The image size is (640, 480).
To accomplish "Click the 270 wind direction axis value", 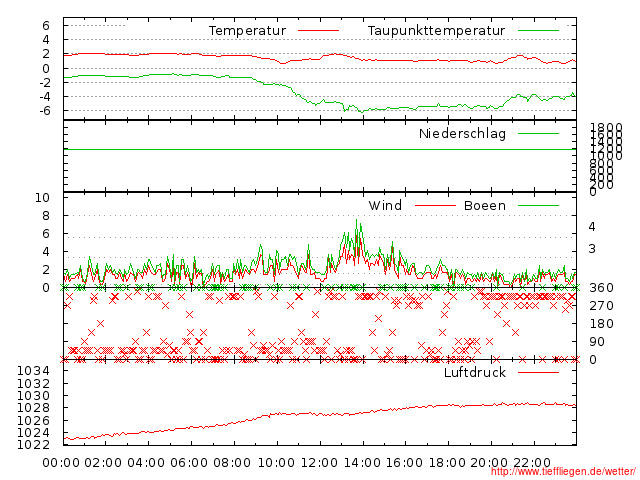I will pyautogui.click(x=601, y=306).
